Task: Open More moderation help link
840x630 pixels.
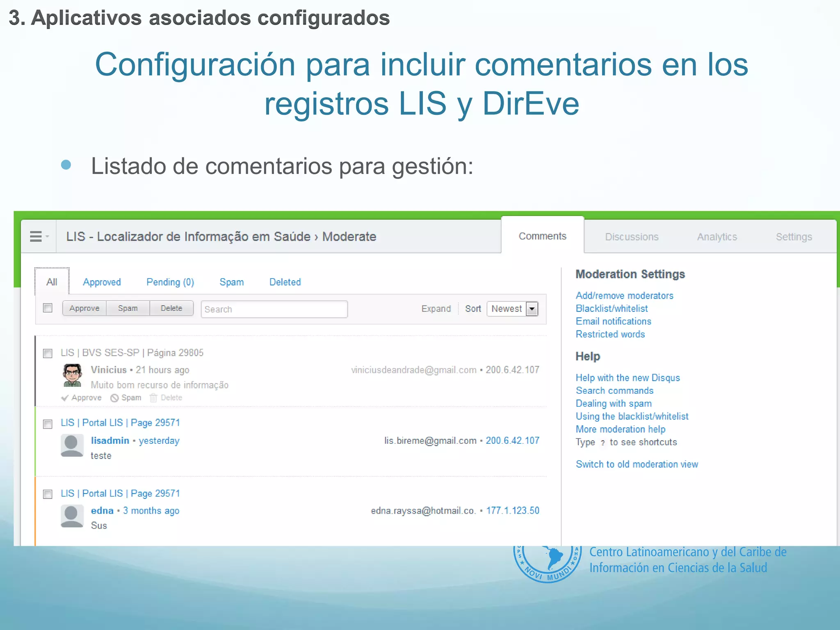Action: [621, 429]
